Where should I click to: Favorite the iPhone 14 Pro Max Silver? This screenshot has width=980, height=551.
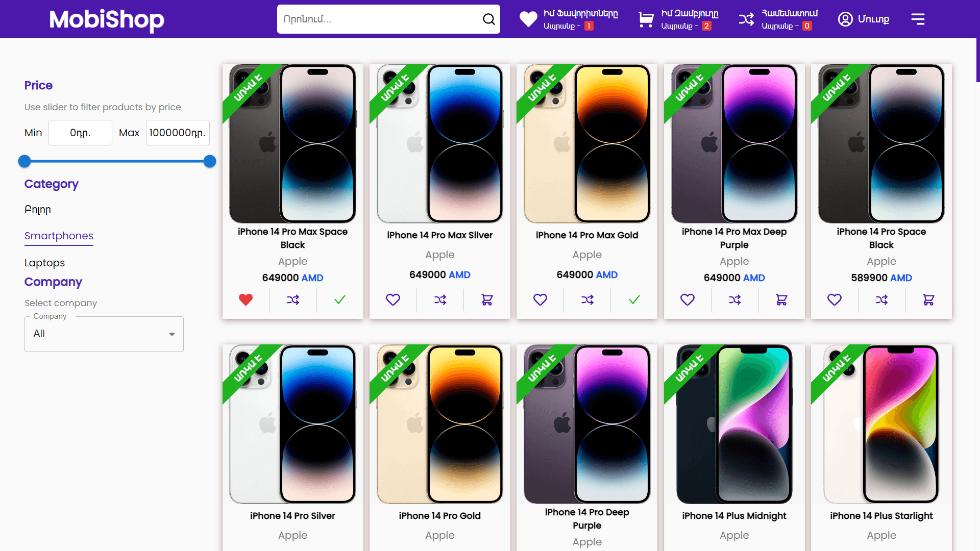click(x=393, y=300)
